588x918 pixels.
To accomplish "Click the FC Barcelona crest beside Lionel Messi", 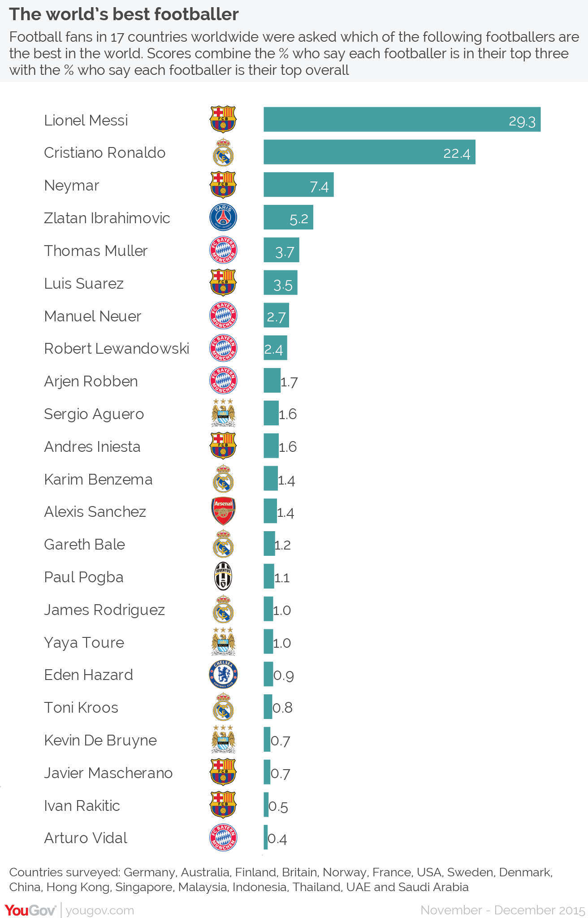I will click(x=223, y=119).
